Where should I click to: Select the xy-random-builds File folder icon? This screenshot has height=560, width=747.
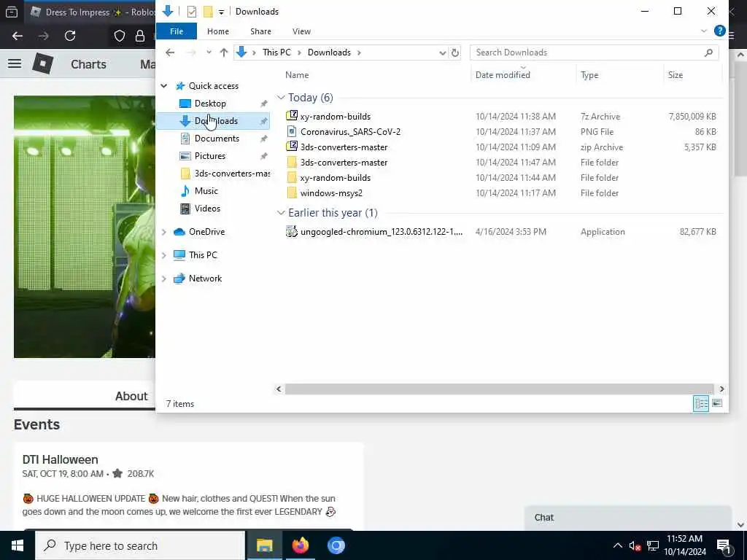(x=292, y=178)
